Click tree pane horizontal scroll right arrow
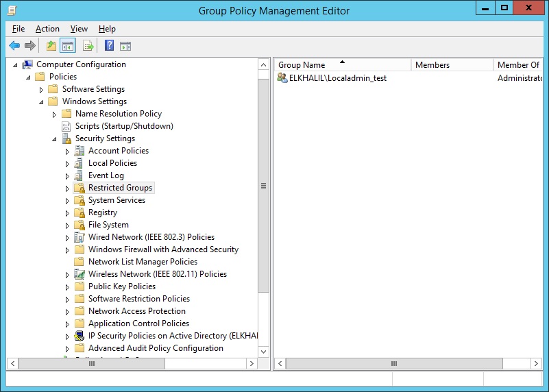Image resolution: width=549 pixels, height=392 pixels. click(x=252, y=364)
